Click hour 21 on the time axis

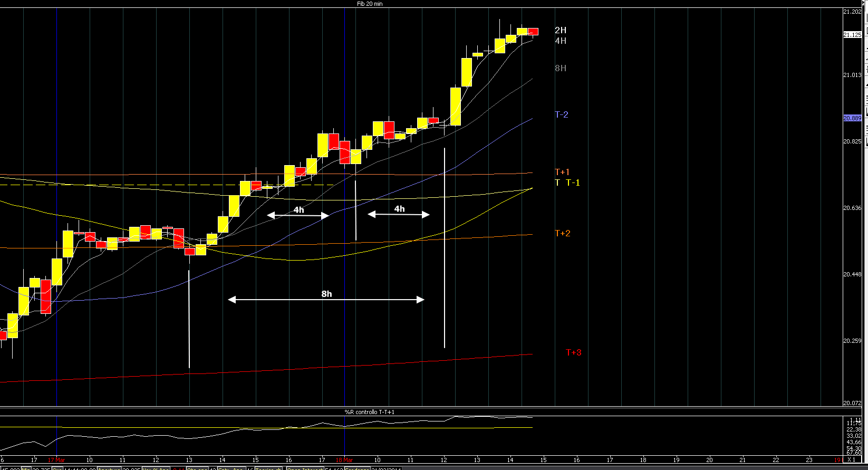pyautogui.click(x=742, y=460)
